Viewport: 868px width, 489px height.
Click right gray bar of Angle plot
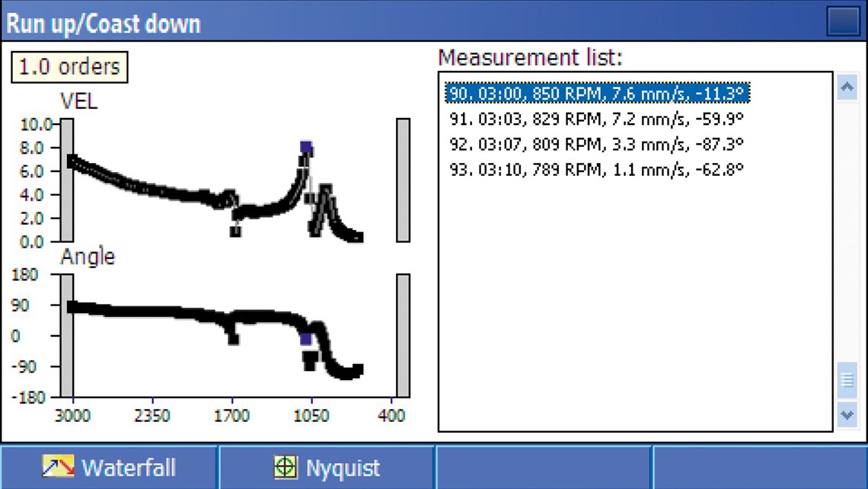tap(403, 335)
